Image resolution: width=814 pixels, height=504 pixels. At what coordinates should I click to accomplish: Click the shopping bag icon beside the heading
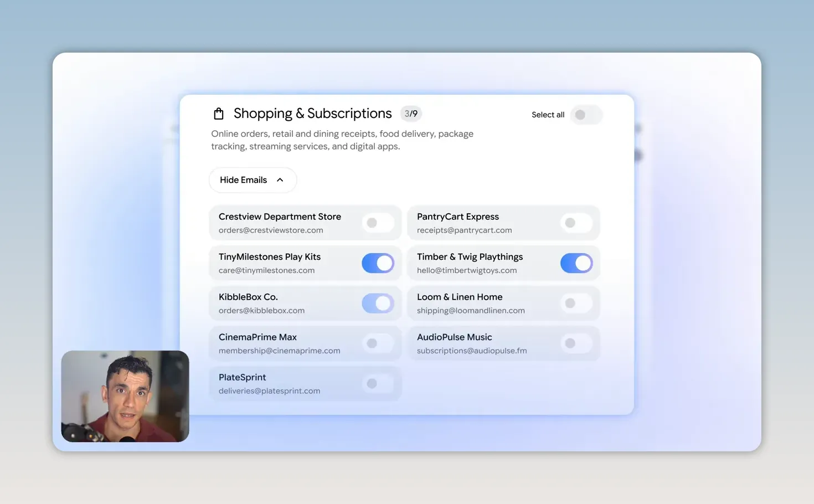pyautogui.click(x=219, y=114)
